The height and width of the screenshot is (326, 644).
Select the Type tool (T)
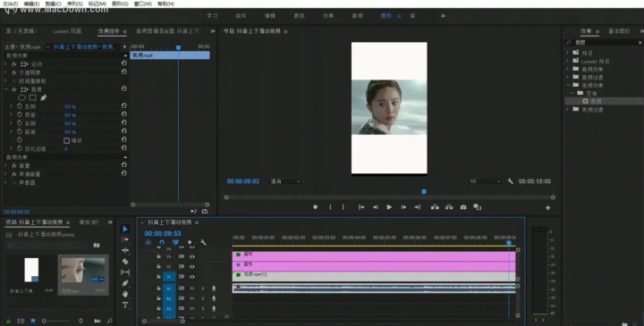point(125,305)
